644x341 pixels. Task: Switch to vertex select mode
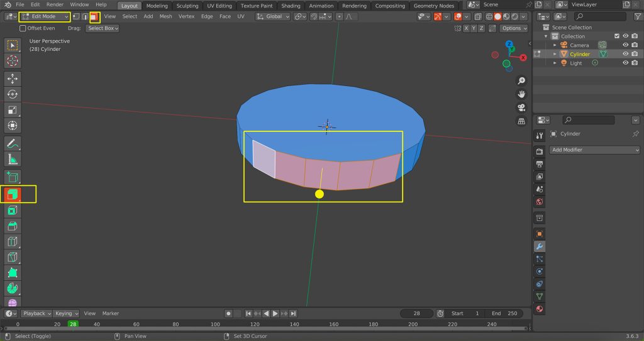click(x=76, y=16)
